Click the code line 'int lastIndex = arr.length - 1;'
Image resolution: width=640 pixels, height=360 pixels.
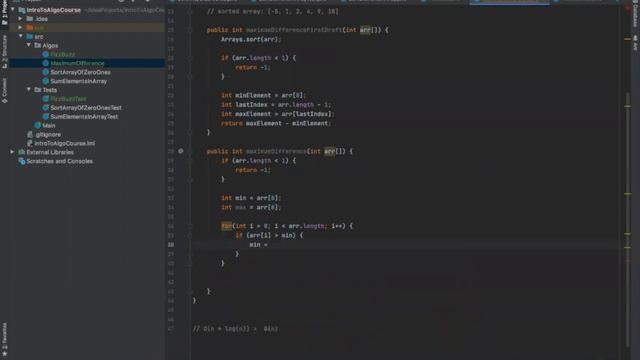[276, 104]
